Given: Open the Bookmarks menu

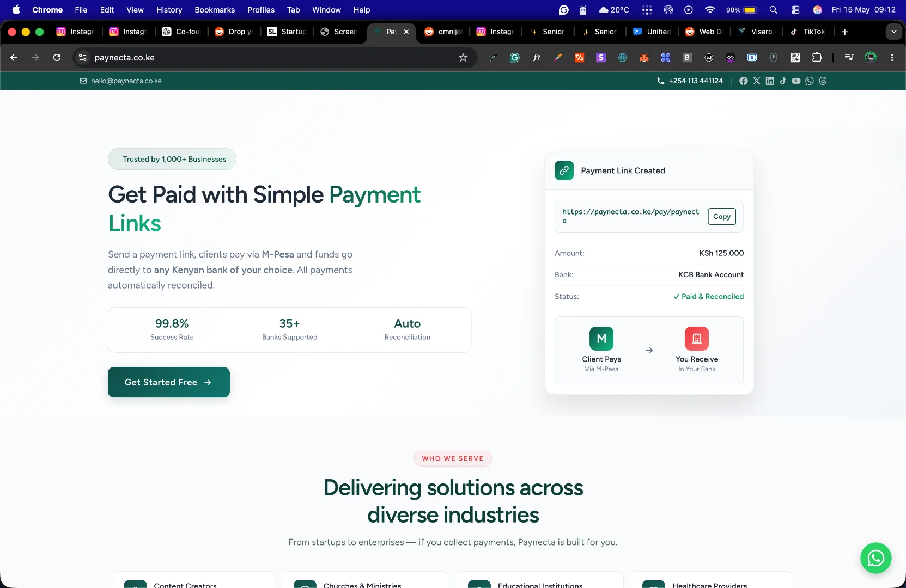Looking at the screenshot, I should click(x=215, y=10).
